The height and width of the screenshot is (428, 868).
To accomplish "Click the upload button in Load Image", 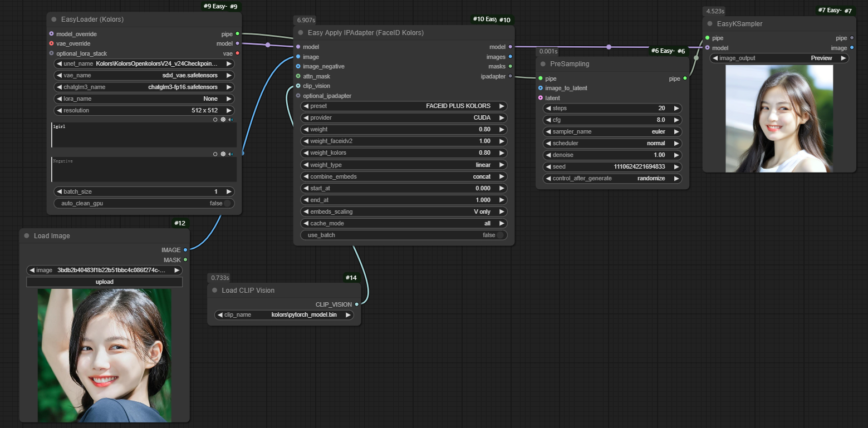I will click(104, 282).
